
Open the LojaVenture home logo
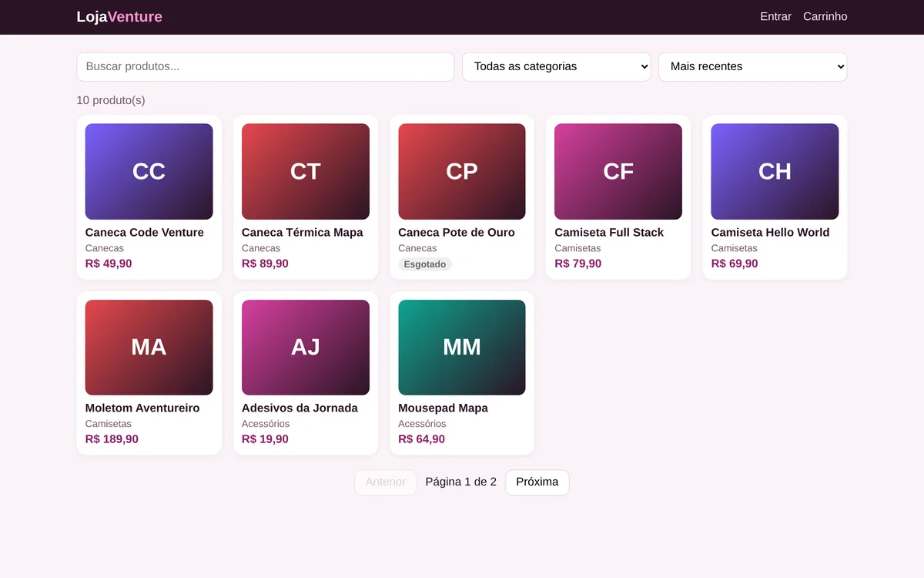click(119, 16)
